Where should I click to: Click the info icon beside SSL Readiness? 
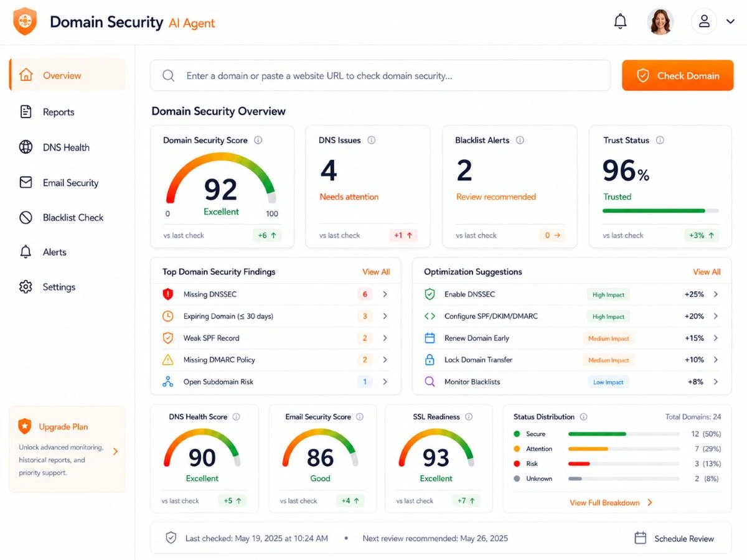click(x=469, y=417)
